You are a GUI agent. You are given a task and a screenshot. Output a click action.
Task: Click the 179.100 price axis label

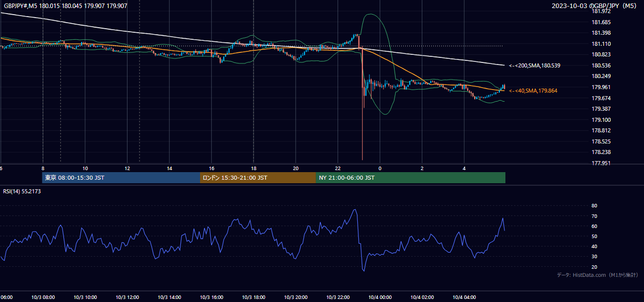(601, 120)
